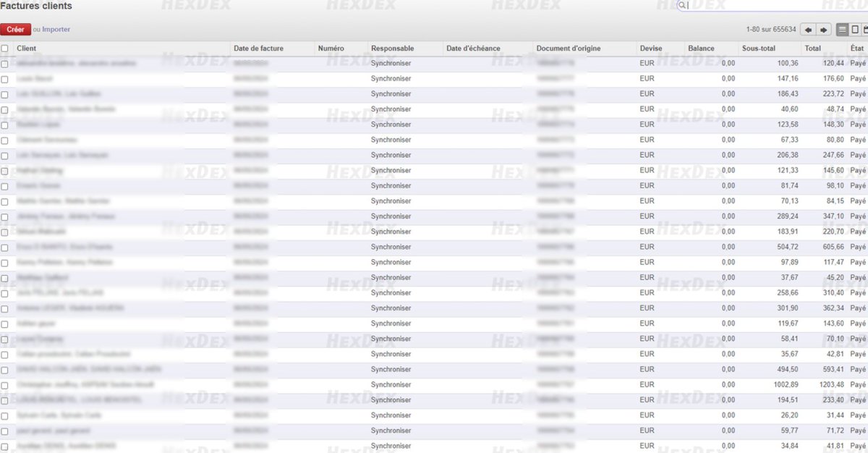Click total value 117,47
Image resolution: width=868 pixels, height=453 pixels.
click(833, 262)
